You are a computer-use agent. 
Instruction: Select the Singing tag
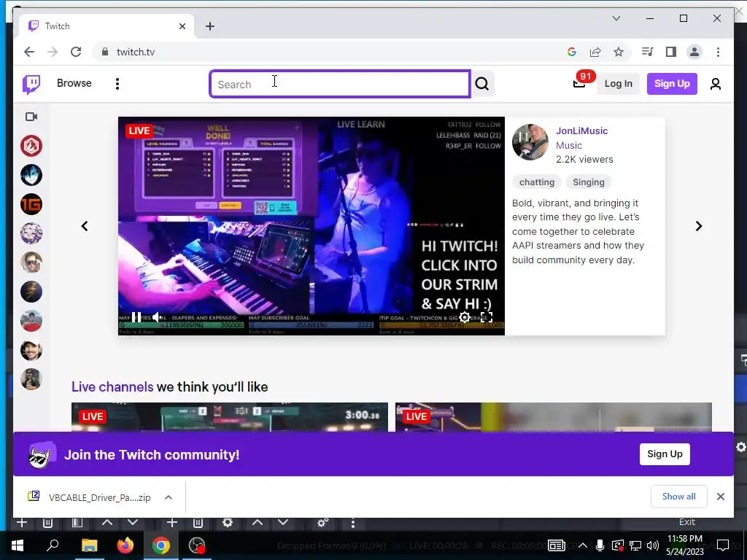point(589,182)
